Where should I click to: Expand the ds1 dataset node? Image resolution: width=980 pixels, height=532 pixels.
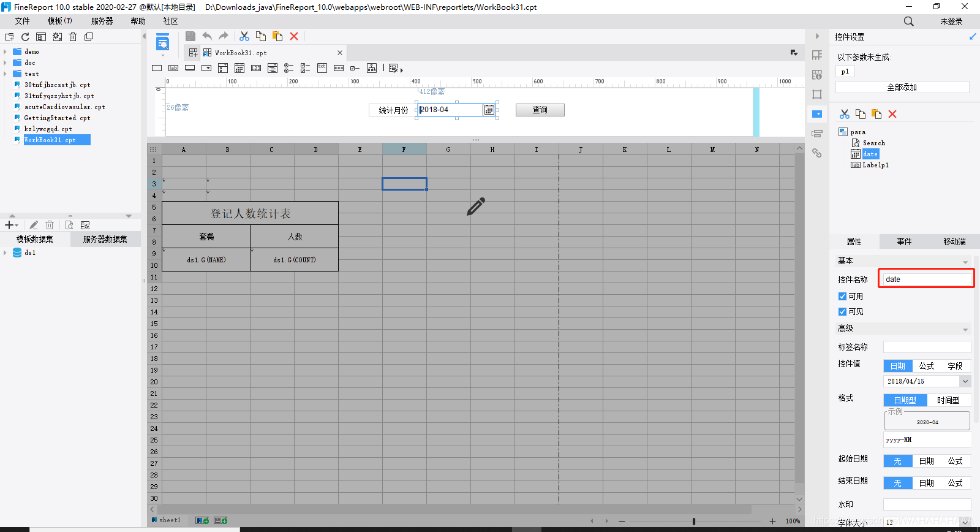pos(5,253)
